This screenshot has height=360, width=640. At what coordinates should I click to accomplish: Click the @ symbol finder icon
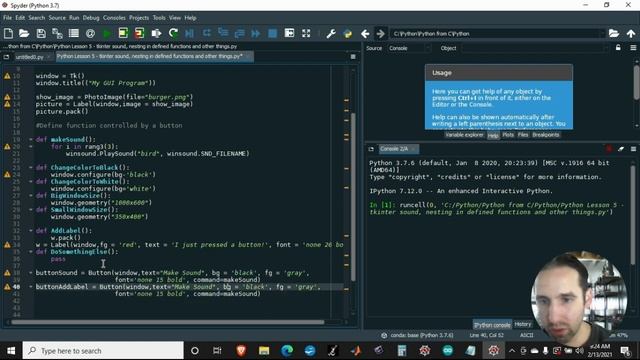coord(90,33)
